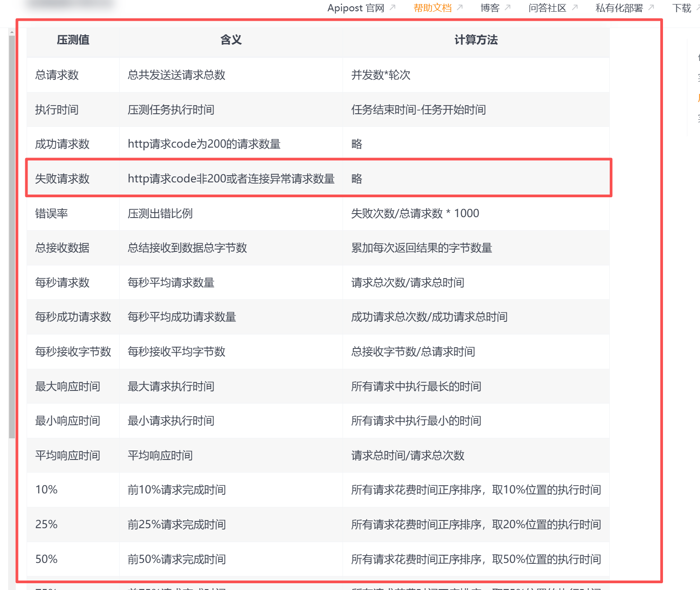Open the 问答社区 navigation item
The width and height of the screenshot is (700, 590).
(547, 8)
